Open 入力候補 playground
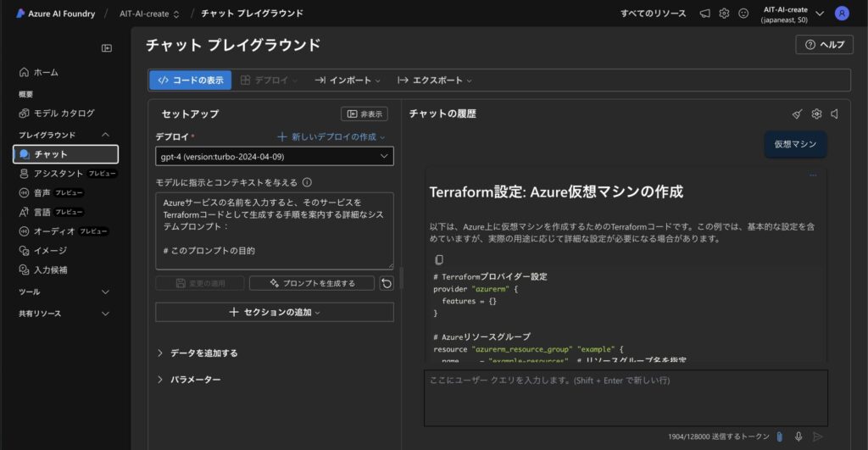Image resolution: width=868 pixels, height=450 pixels. click(43, 270)
